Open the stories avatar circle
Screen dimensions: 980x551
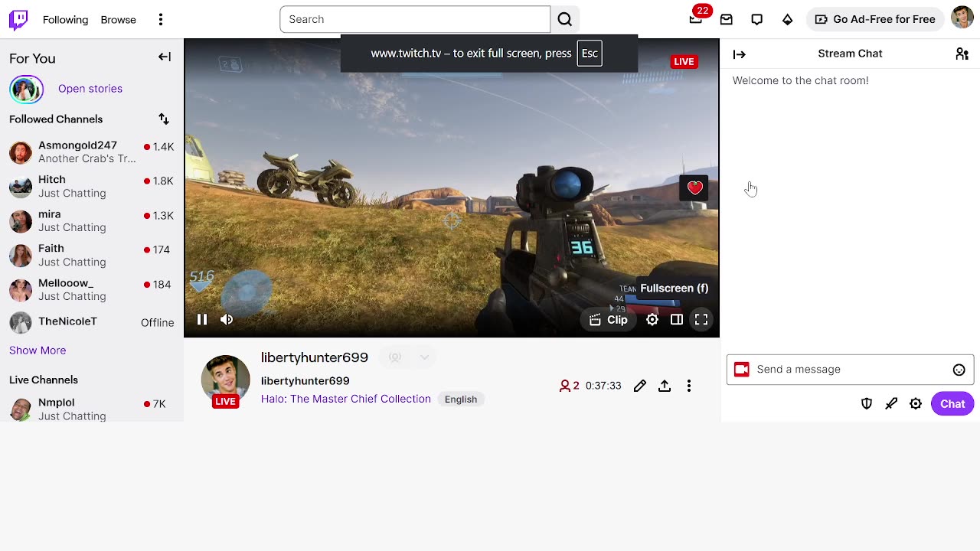(x=26, y=89)
